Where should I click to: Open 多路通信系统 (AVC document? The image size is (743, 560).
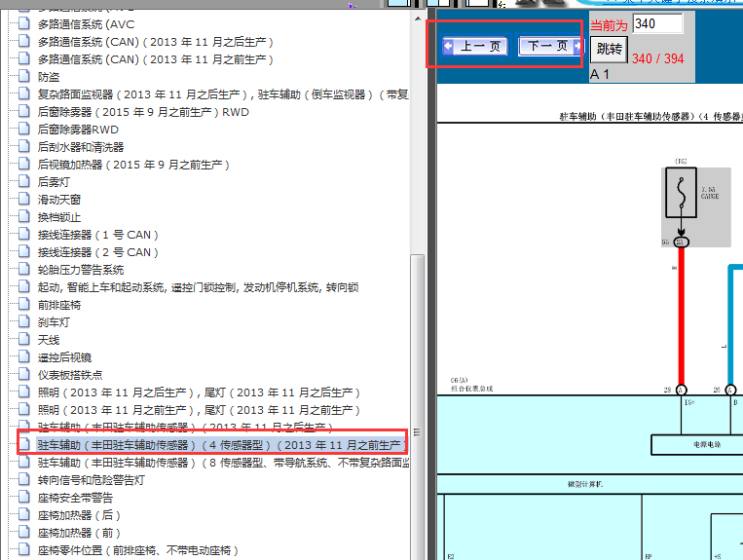pyautogui.click(x=87, y=24)
